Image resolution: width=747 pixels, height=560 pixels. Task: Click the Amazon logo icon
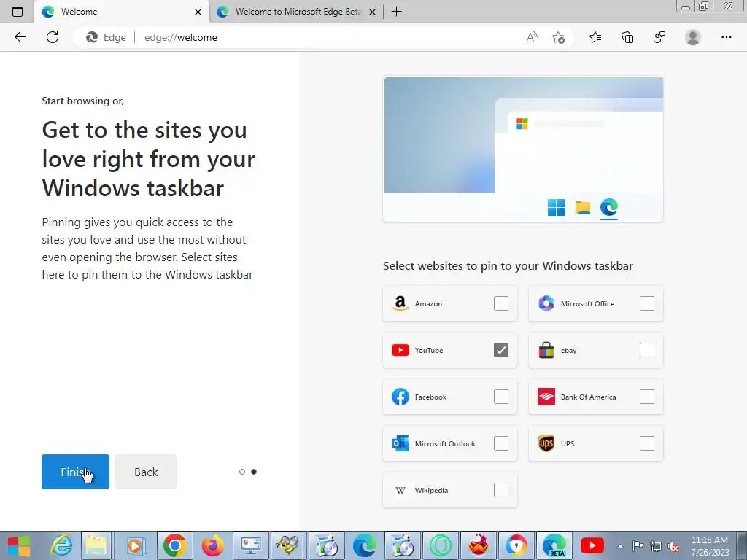point(400,303)
